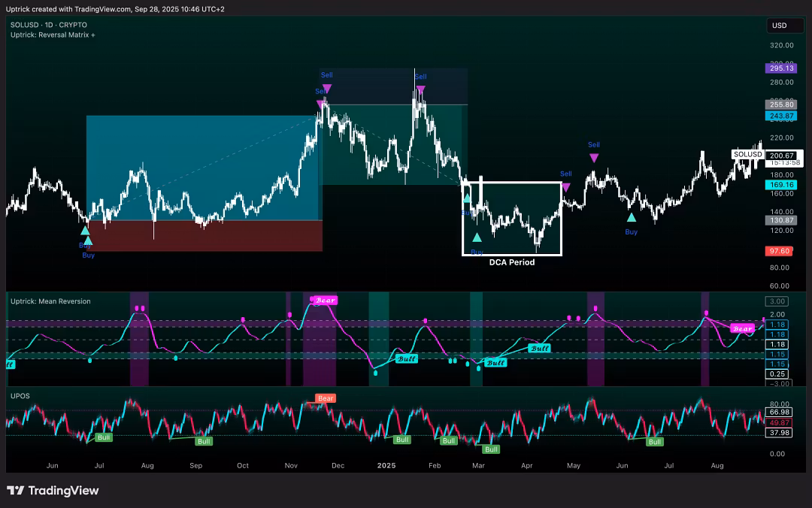Click the Nov label on the time axis
Viewport: 812px width, 508px height.
[291, 466]
